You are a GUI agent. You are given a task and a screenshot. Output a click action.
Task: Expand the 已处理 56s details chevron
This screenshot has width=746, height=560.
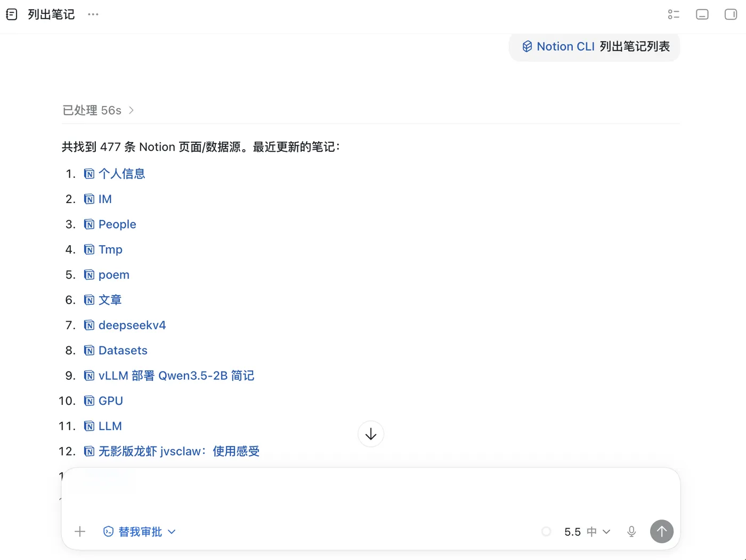pos(131,110)
